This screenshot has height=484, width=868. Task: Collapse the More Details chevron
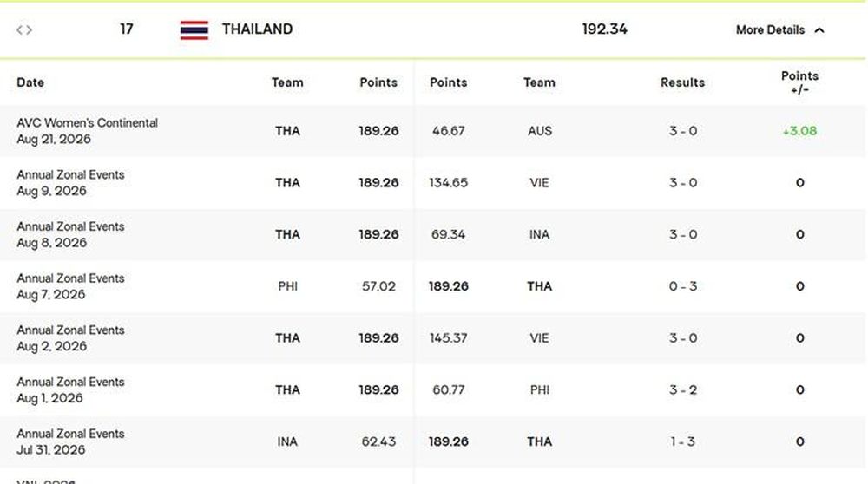pos(820,30)
